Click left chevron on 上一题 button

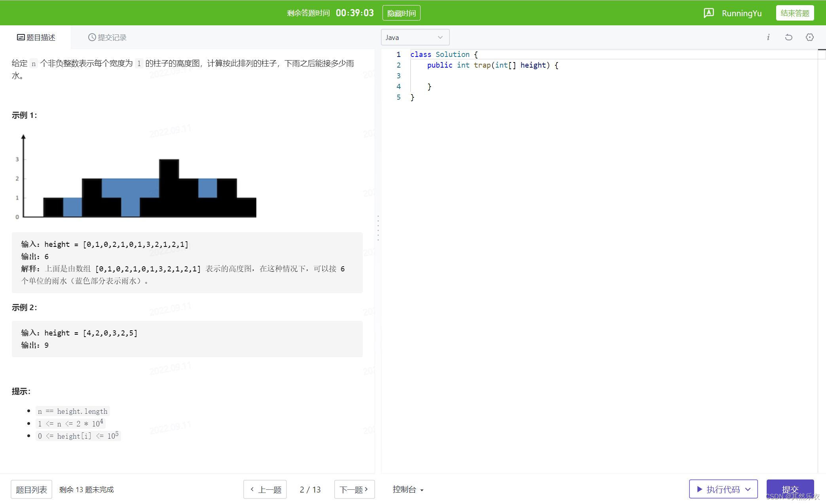pos(252,489)
